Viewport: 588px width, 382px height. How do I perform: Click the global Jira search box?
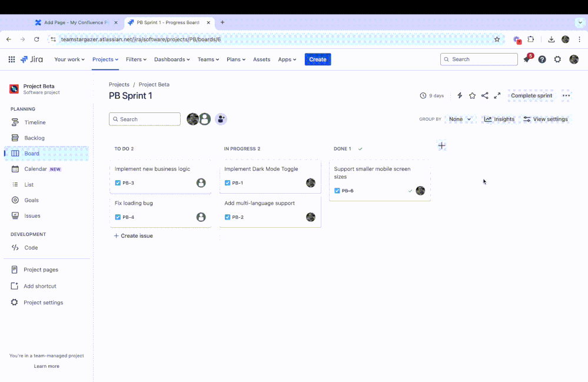(x=479, y=59)
